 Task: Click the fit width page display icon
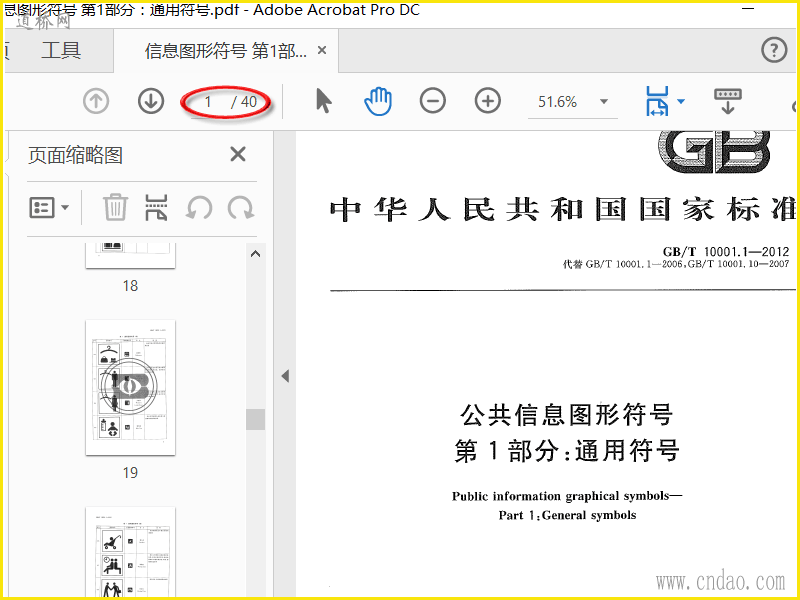[657, 101]
